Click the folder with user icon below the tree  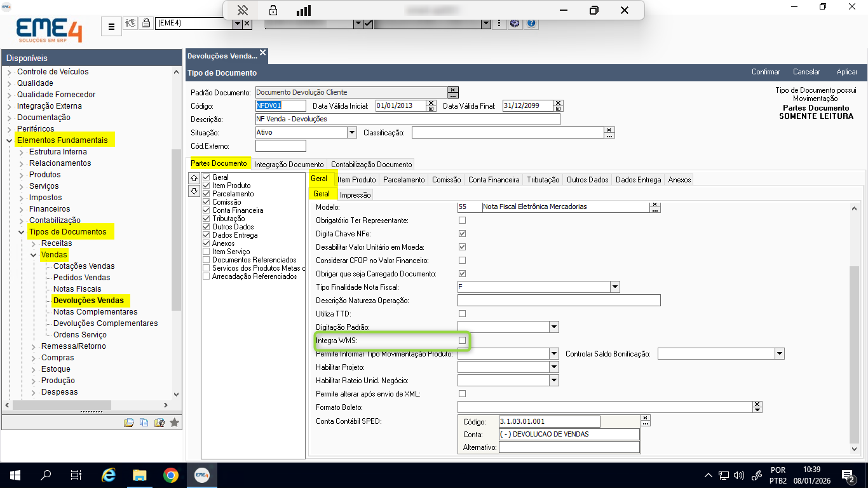point(159,422)
